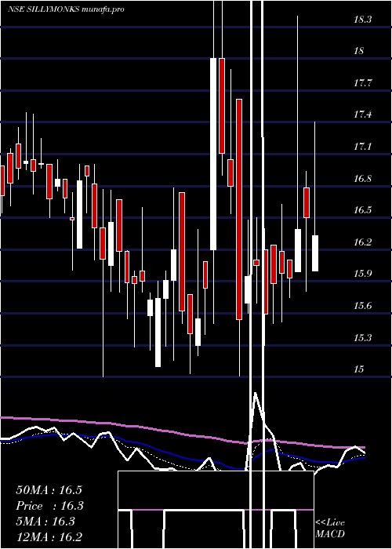Screen dimensions: 392x549
Task: Select the 17.7 price axis label
Action: point(362,83)
